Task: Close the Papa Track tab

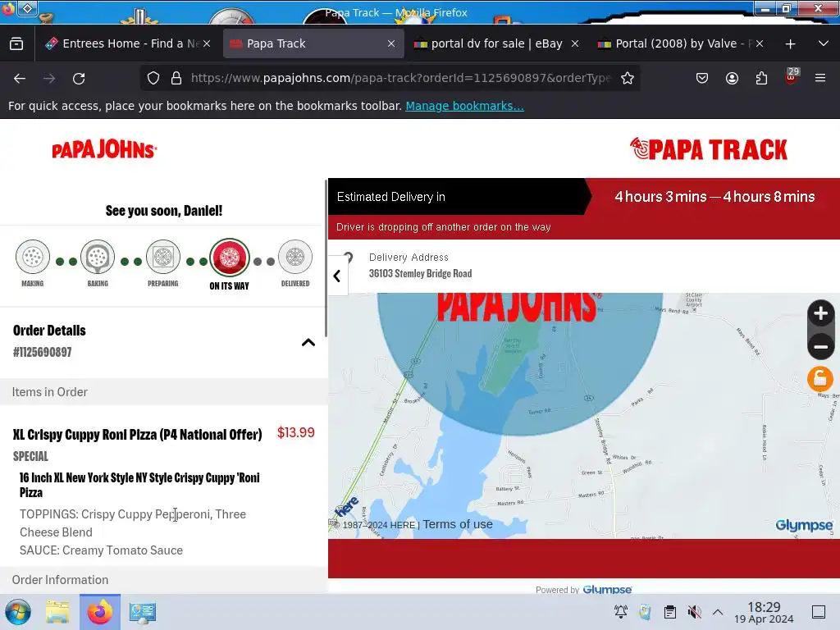Action: click(391, 43)
